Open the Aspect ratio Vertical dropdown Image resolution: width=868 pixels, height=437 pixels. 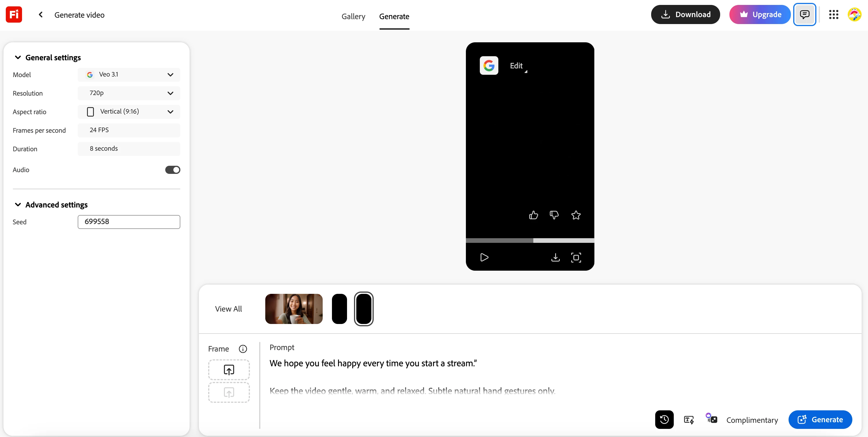[129, 112]
